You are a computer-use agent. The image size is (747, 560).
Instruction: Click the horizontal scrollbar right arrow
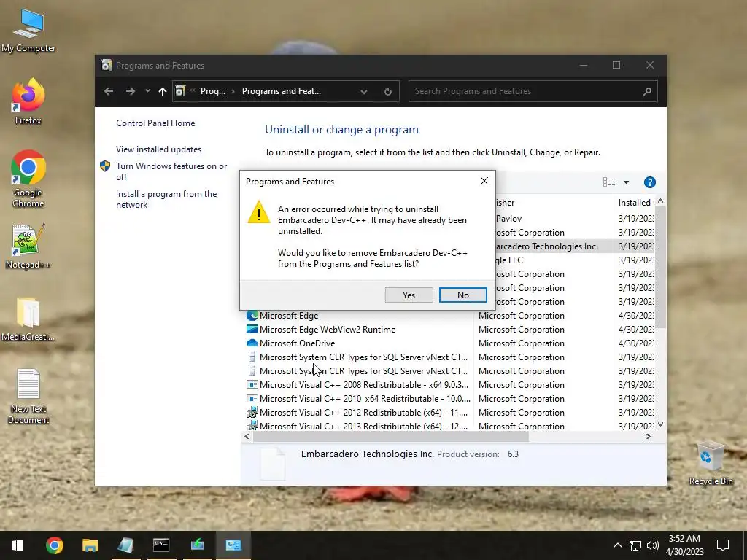pyautogui.click(x=648, y=436)
